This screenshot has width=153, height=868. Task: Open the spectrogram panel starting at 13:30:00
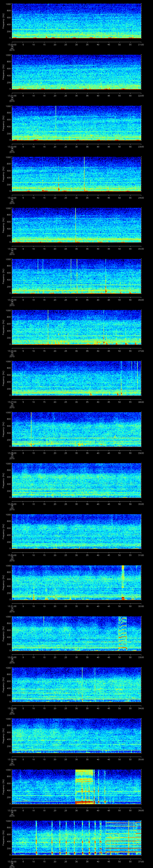point(77,531)
